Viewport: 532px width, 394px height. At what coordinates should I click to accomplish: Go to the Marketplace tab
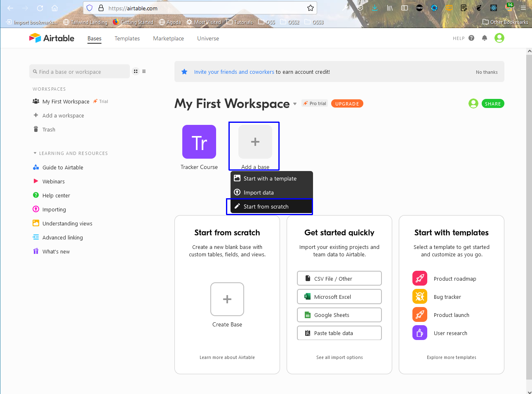click(x=168, y=38)
